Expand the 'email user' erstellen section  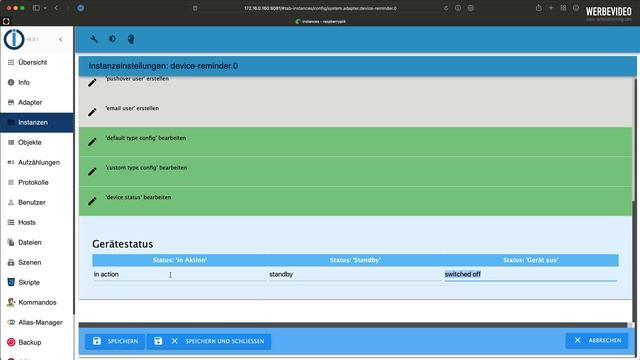355,112
